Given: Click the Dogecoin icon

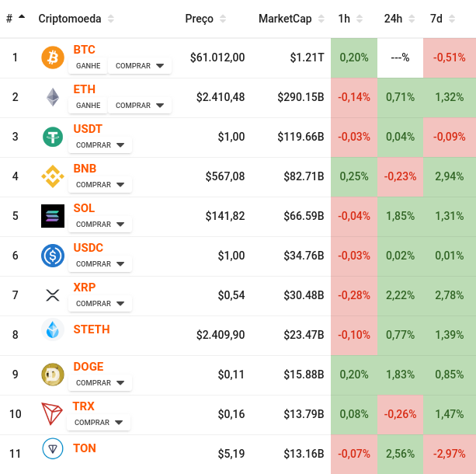Looking at the screenshot, I should coord(53,375).
